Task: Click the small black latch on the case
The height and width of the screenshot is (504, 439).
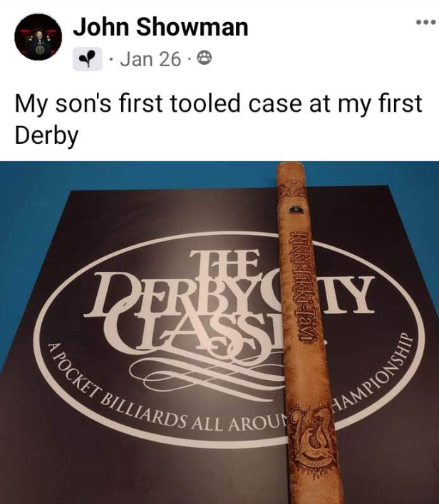Action: [x=295, y=209]
